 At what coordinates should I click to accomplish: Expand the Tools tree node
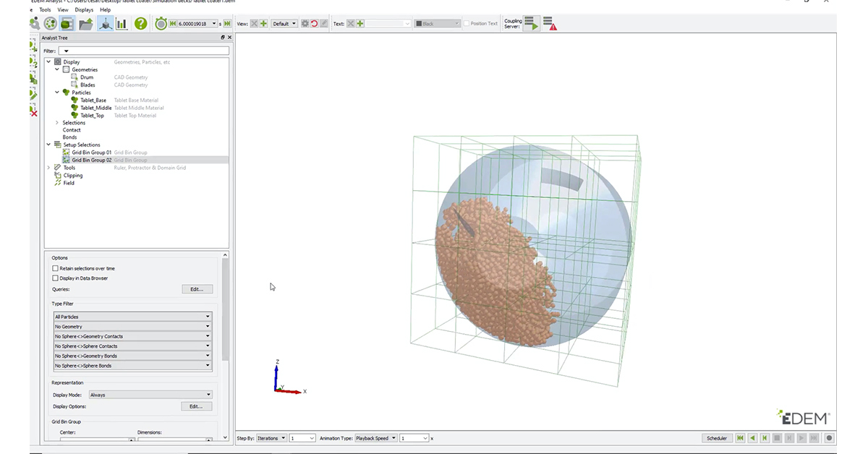(48, 168)
